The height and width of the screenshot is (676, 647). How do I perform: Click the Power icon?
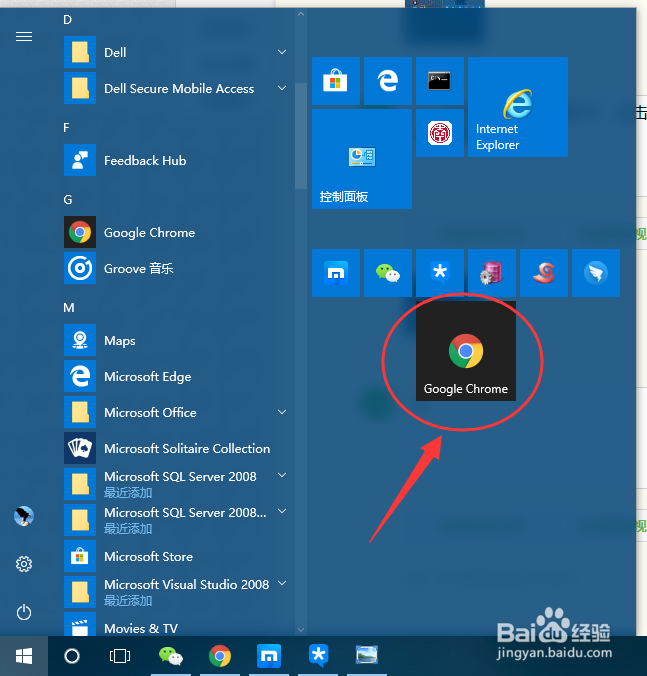pos(24,612)
